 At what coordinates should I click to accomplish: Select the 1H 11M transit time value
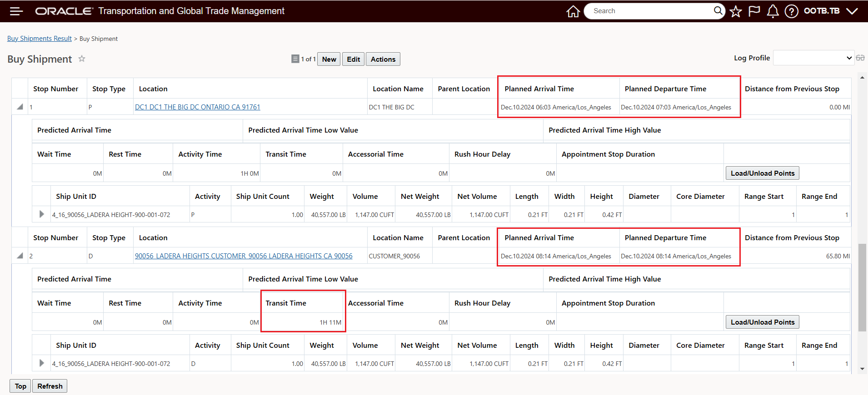330,322
